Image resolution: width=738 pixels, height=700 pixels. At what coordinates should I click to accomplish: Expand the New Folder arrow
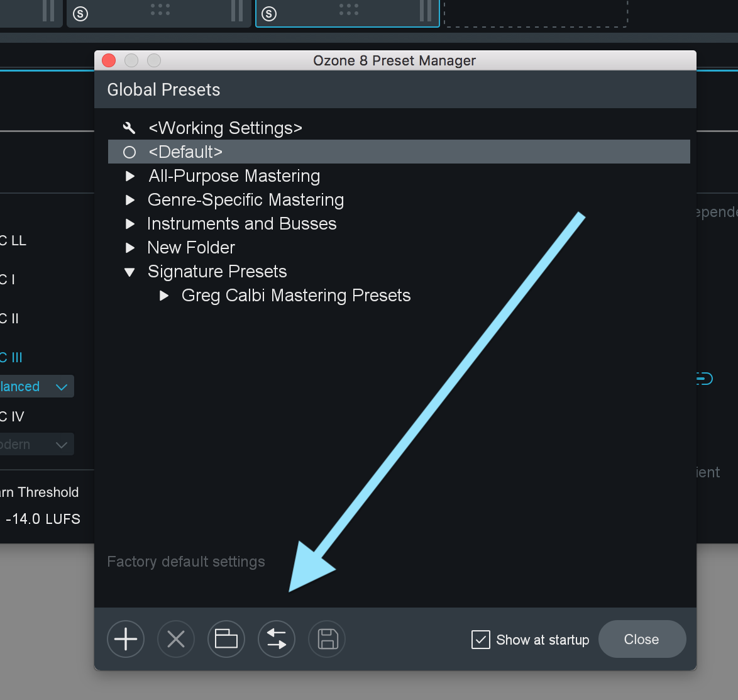tap(130, 248)
